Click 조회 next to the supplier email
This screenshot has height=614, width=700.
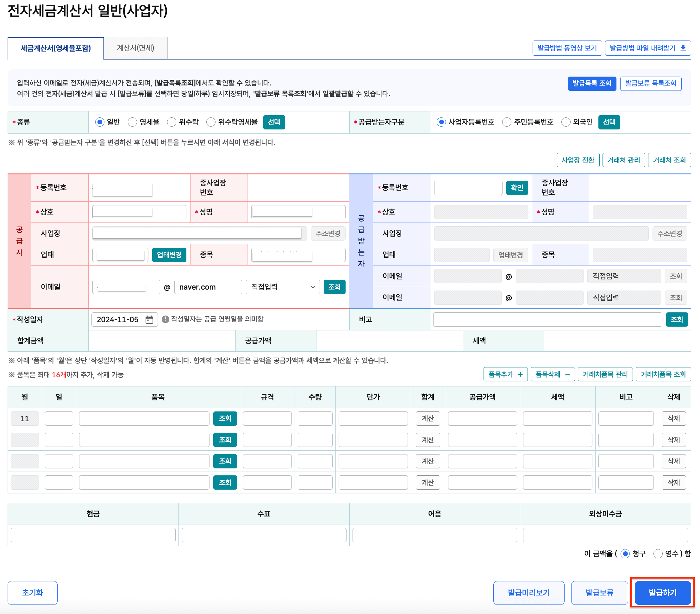pos(334,287)
